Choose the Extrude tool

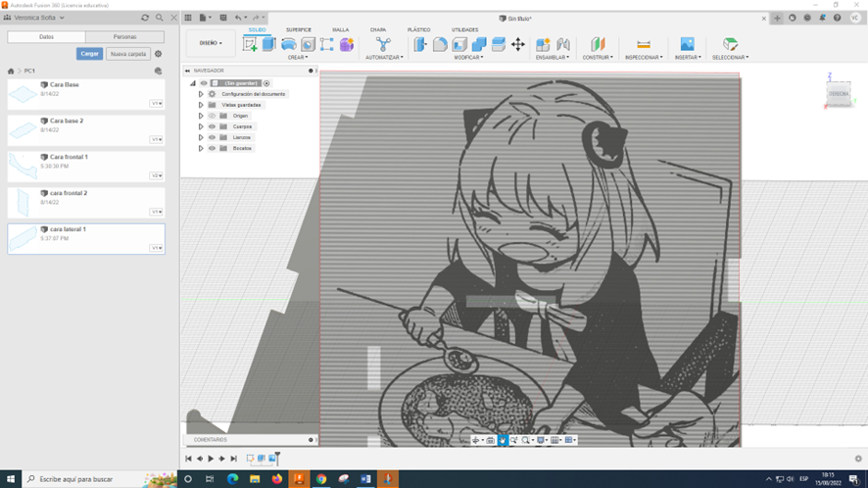[x=269, y=44]
